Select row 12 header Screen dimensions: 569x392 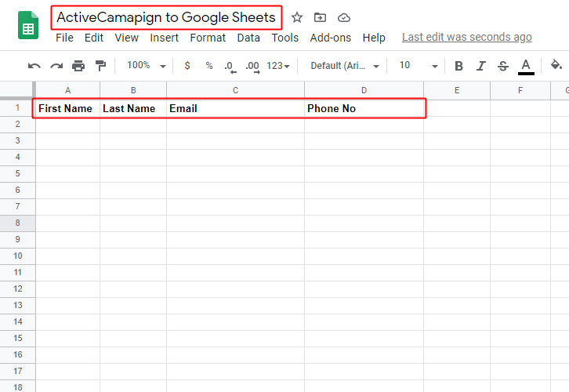17,289
